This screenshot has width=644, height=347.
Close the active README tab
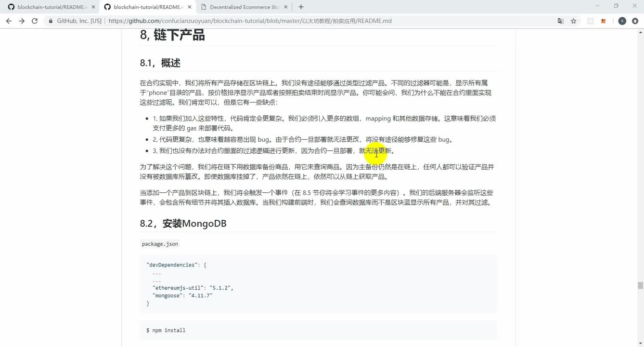coord(190,7)
